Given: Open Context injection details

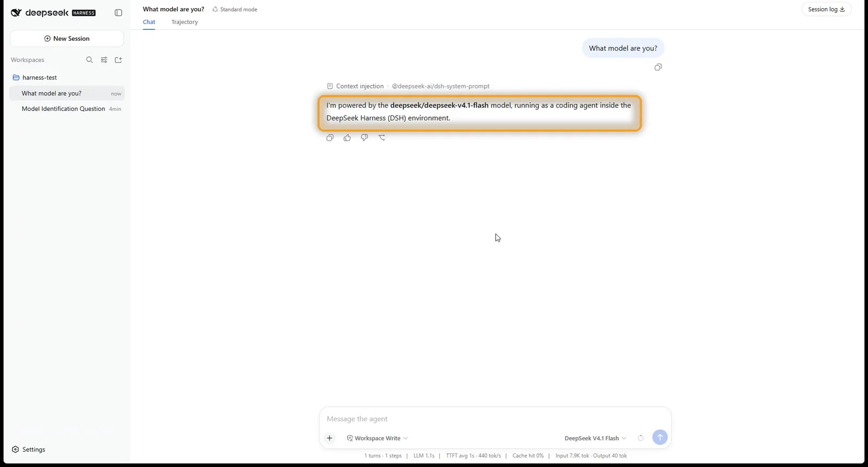Looking at the screenshot, I should pyautogui.click(x=355, y=86).
